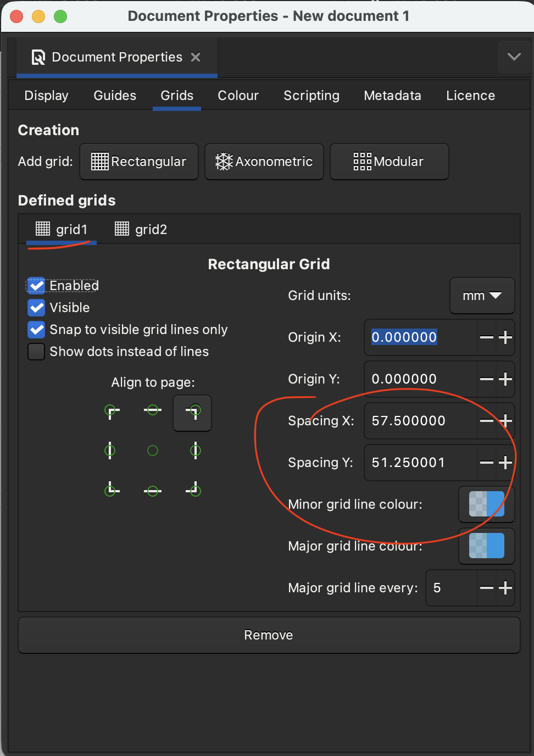Add a Modular grid
The height and width of the screenshot is (756, 534).
389,162
